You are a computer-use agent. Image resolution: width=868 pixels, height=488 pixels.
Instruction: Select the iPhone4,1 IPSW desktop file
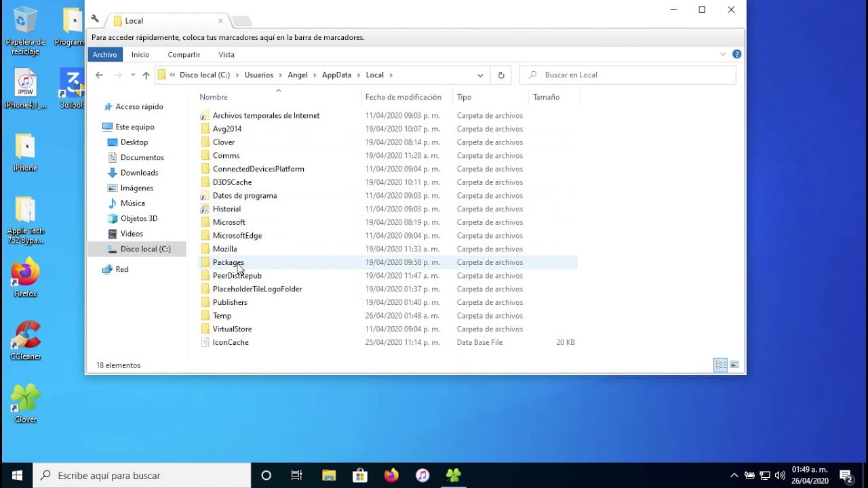[25, 89]
